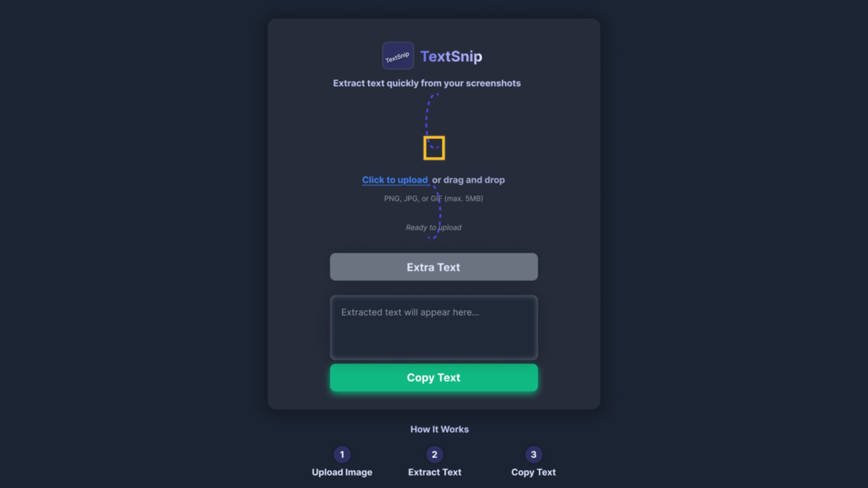Screen dimensions: 868x488
Task: Focus the extracted text output area
Action: pyautogui.click(x=434, y=328)
